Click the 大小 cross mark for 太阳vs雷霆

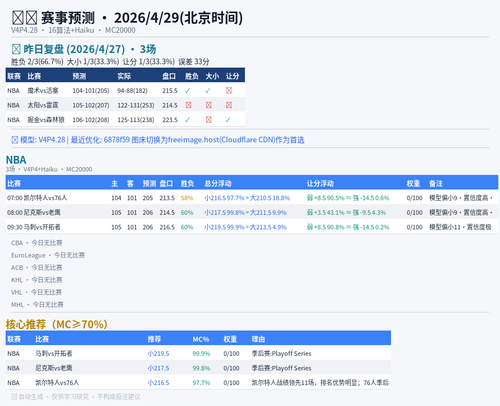coord(209,105)
